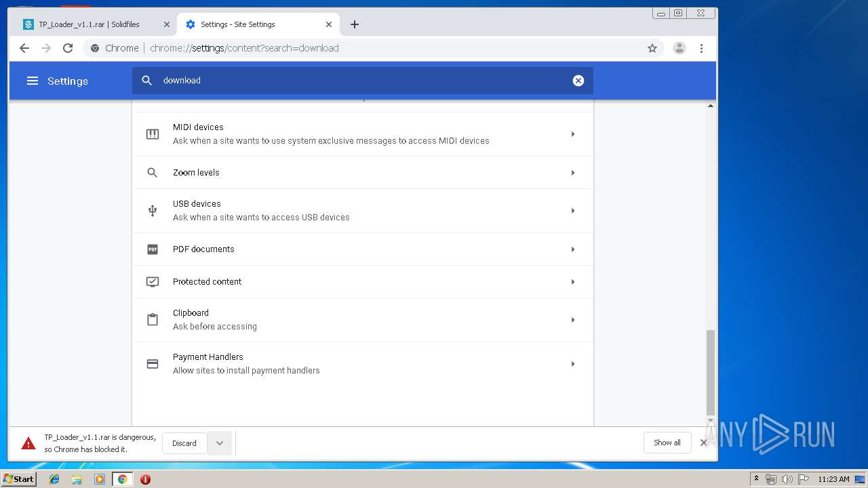Click the Zoom levels magnifier icon
The width and height of the screenshot is (868, 488).
[153, 173]
